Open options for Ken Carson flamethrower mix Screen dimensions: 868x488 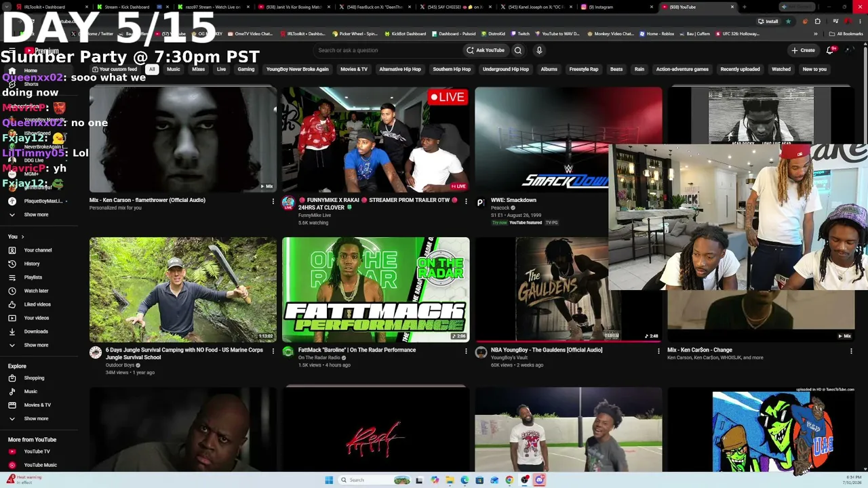coord(273,201)
